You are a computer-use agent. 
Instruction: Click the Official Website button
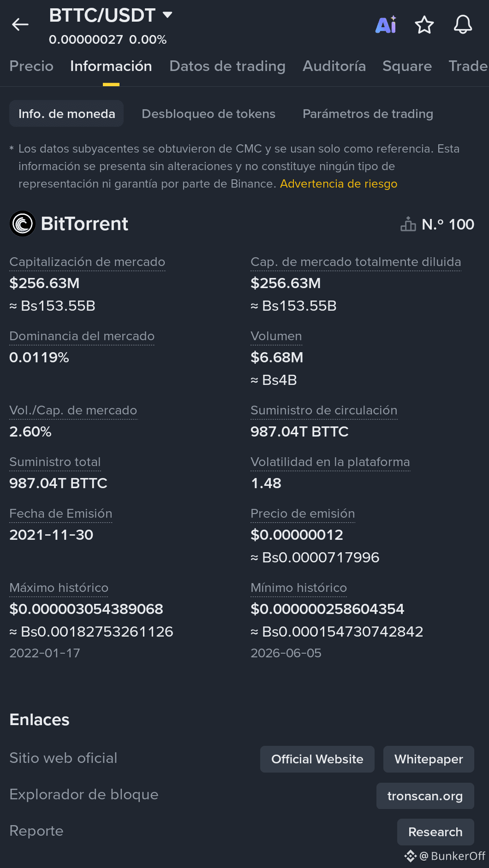pos(317,759)
